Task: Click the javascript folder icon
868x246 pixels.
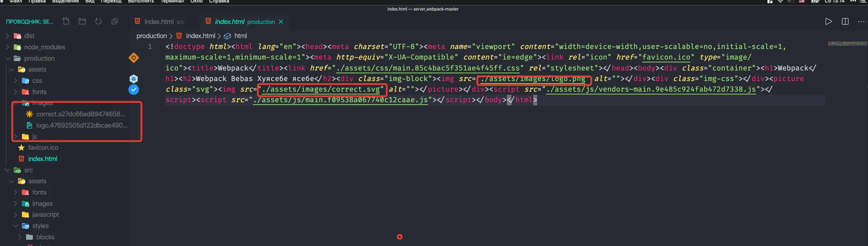Action: pos(25,215)
